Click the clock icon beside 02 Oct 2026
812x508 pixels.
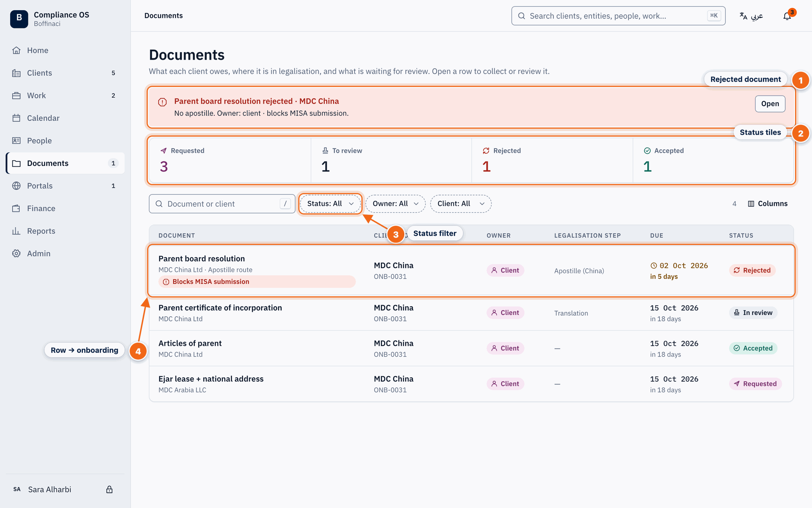(654, 266)
